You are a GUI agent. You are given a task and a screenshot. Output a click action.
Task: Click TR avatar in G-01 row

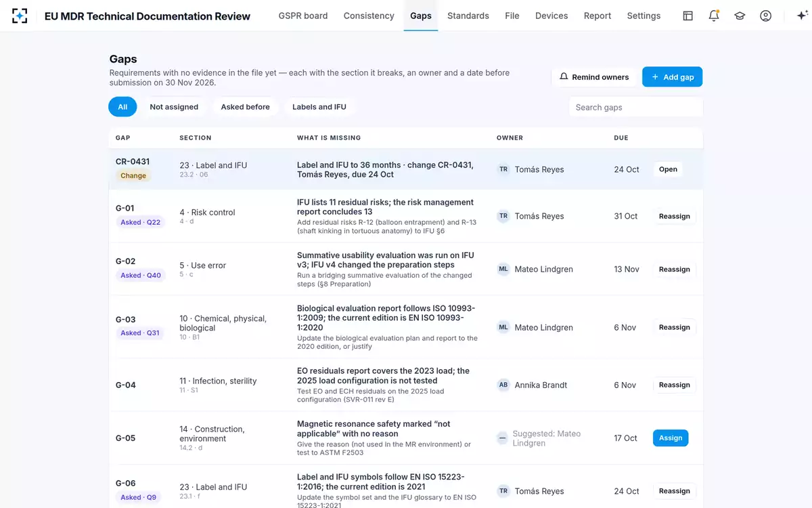503,216
